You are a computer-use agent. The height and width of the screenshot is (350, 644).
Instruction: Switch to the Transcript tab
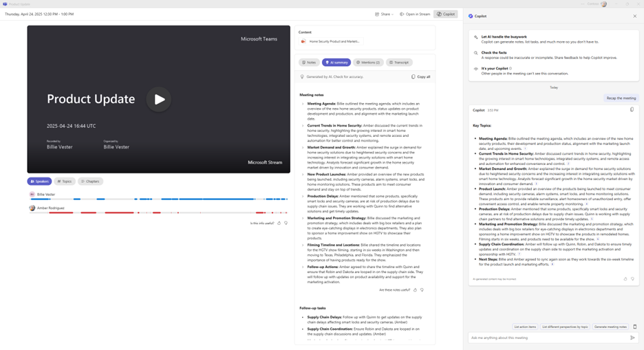(399, 63)
